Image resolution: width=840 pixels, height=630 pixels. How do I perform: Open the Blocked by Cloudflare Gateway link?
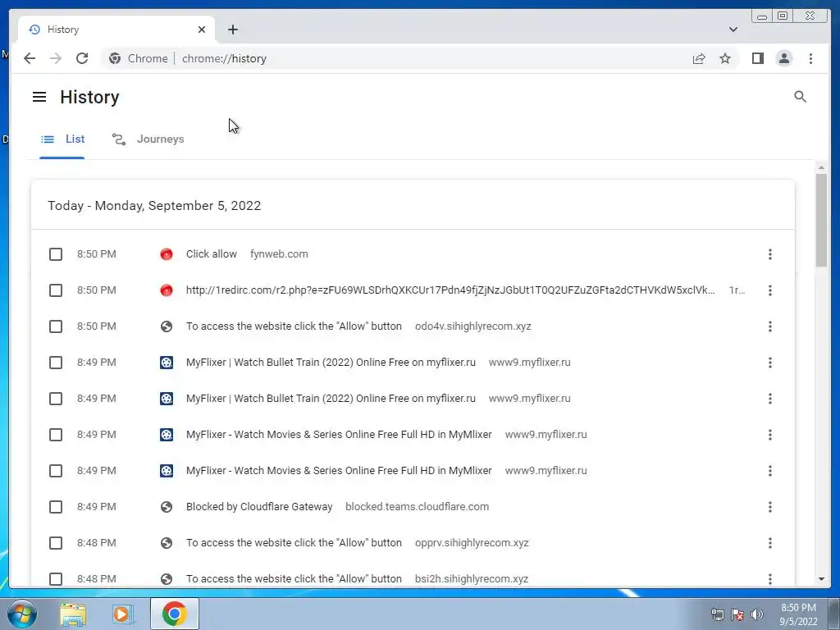point(259,507)
